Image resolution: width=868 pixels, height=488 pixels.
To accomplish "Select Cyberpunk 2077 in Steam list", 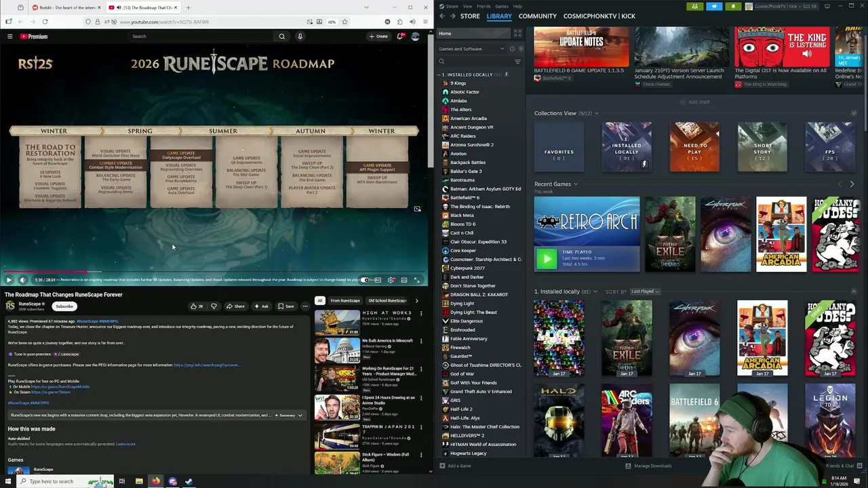I will point(467,268).
